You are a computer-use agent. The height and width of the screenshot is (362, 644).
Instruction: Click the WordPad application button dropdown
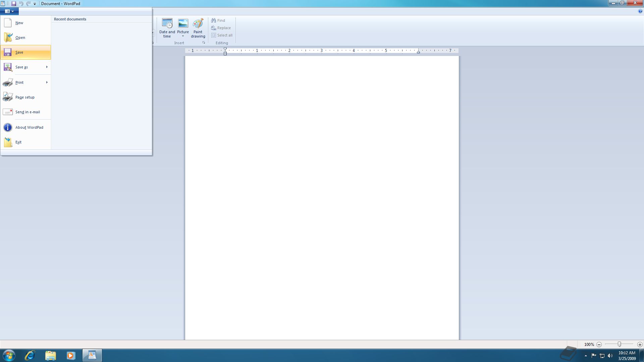9,11
